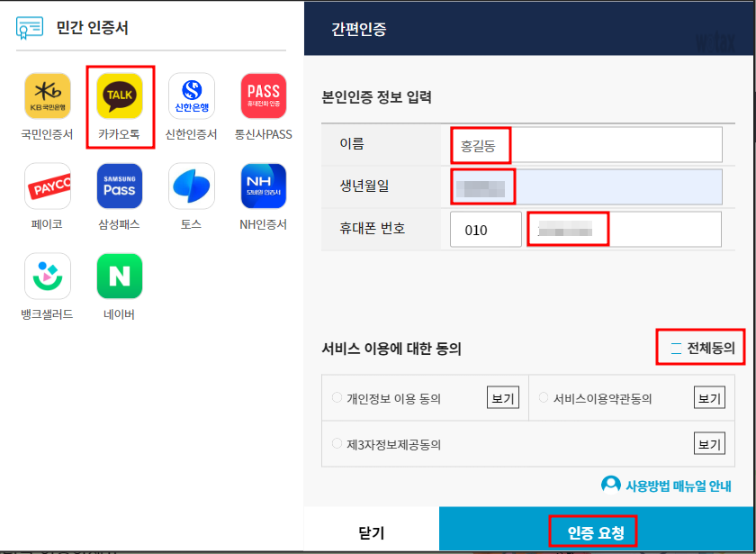The height and width of the screenshot is (554, 756).
Task: Select the KB국민인증서 certificate icon
Action: 47,96
